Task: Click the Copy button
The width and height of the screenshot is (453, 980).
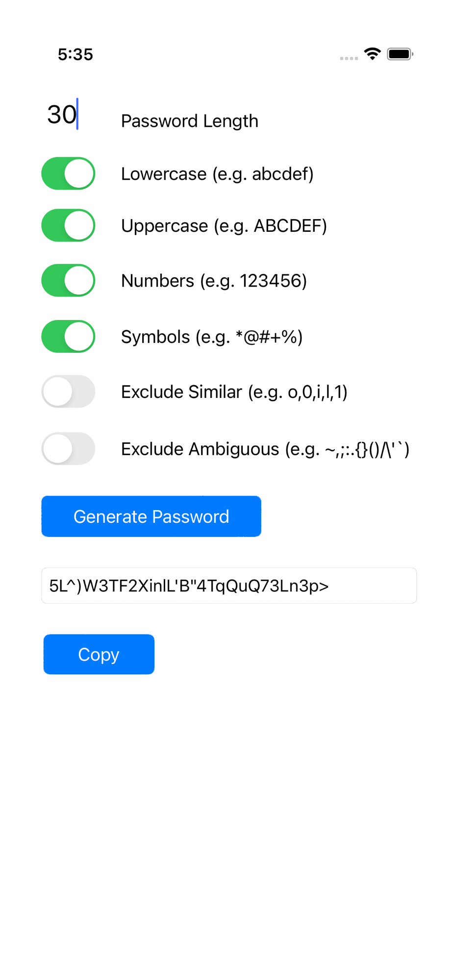Action: 99,654
